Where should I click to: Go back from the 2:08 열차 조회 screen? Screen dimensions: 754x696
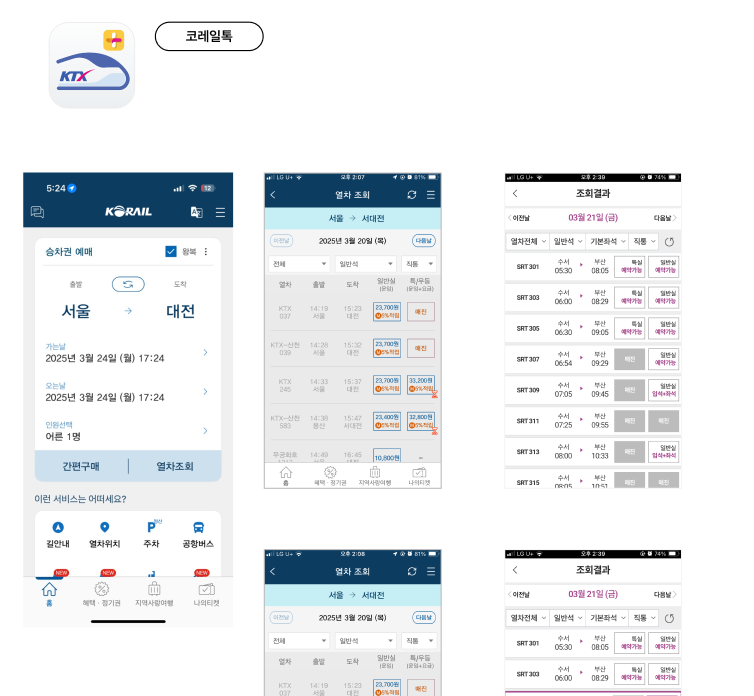(x=273, y=571)
